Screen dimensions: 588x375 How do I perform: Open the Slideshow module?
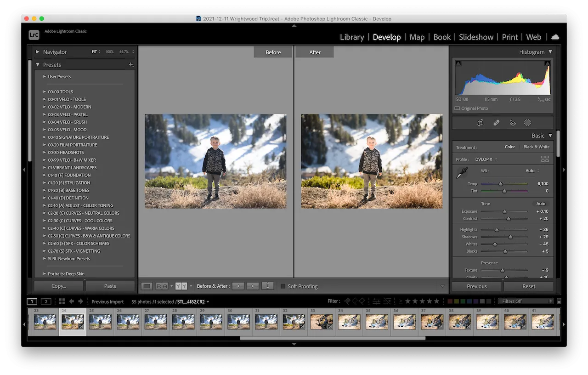point(476,37)
